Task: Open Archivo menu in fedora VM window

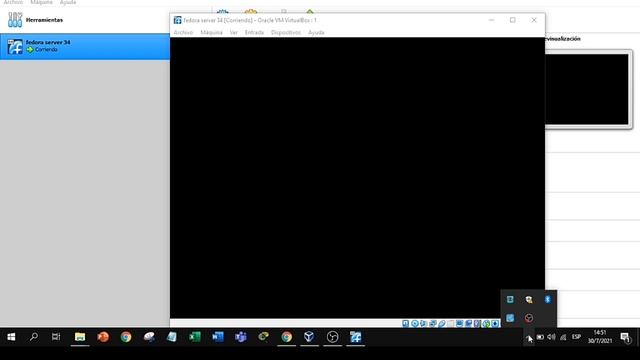Action: point(183,32)
